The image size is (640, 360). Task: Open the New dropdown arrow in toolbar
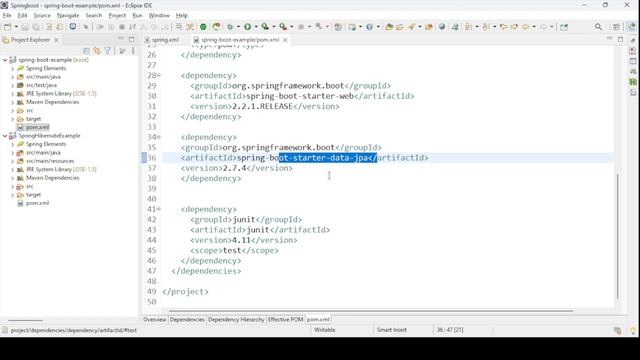click(x=16, y=27)
